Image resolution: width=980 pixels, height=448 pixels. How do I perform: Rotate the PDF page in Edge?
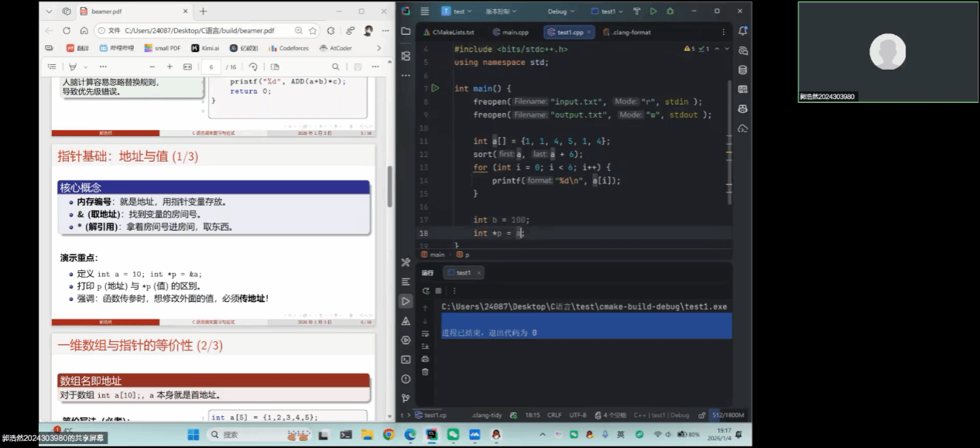click(x=253, y=67)
